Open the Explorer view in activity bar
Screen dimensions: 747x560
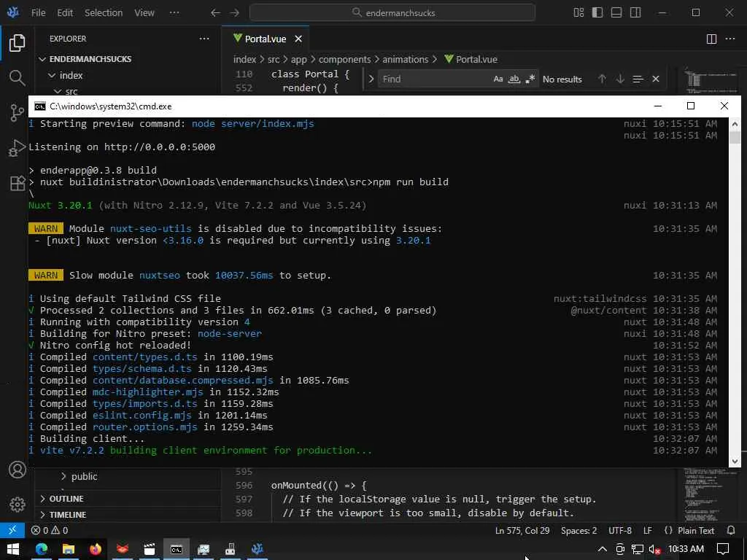(x=18, y=43)
